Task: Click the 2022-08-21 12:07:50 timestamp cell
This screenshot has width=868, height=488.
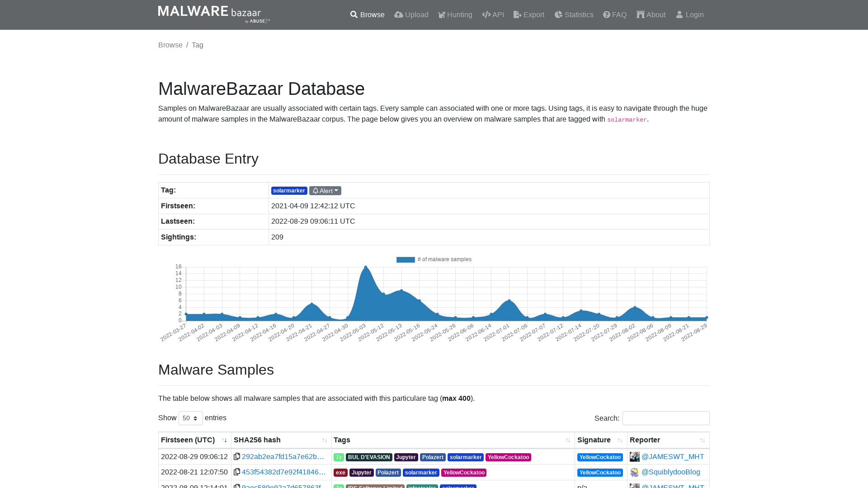Action: pyautogui.click(x=194, y=472)
